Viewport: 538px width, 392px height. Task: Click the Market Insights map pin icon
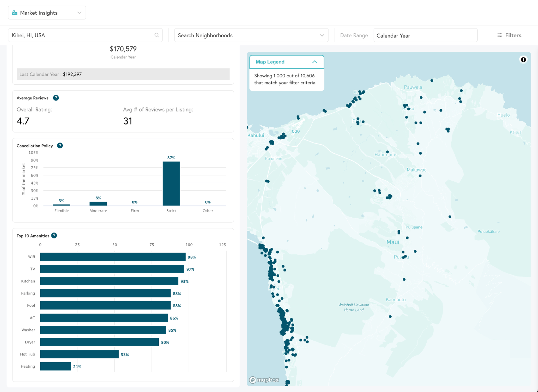pos(14,12)
